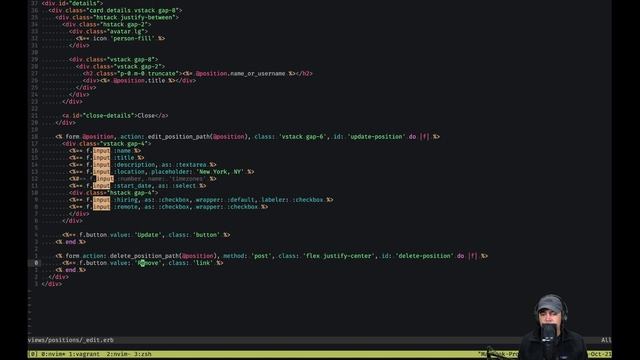Click the tmux session indicator [0]
The width and height of the screenshot is (640, 360).
[x=33, y=354]
